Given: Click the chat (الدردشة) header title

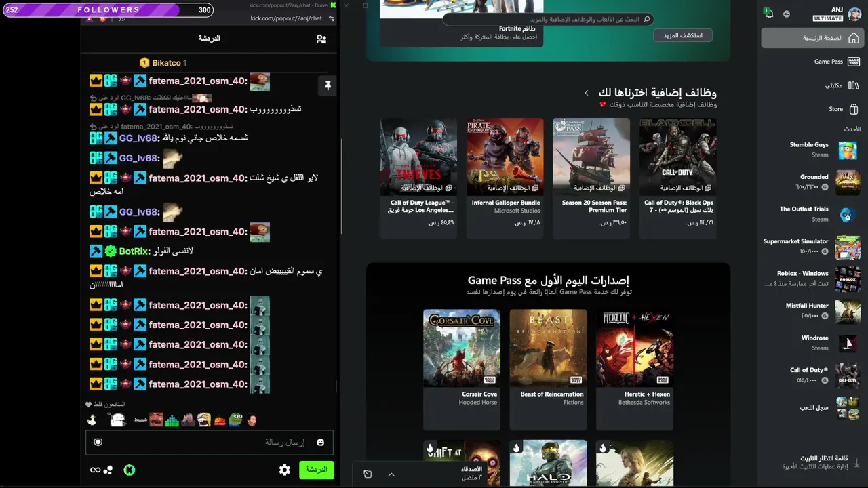Looking at the screenshot, I should click(209, 39).
